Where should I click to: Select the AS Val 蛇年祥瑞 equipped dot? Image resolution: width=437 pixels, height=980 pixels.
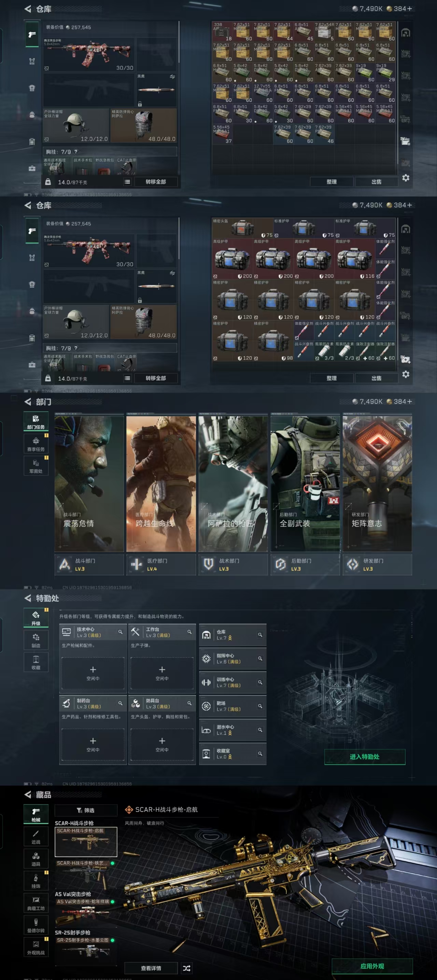coord(112,902)
